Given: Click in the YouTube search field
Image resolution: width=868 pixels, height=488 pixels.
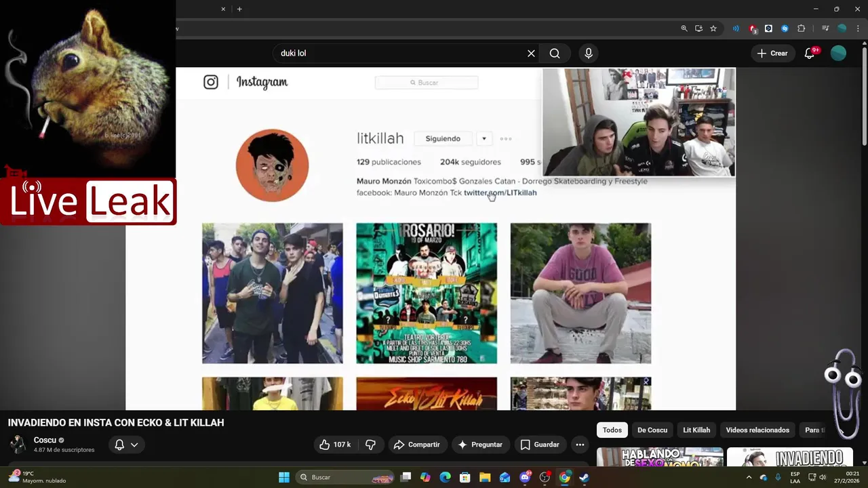Looking at the screenshot, I should point(400,54).
